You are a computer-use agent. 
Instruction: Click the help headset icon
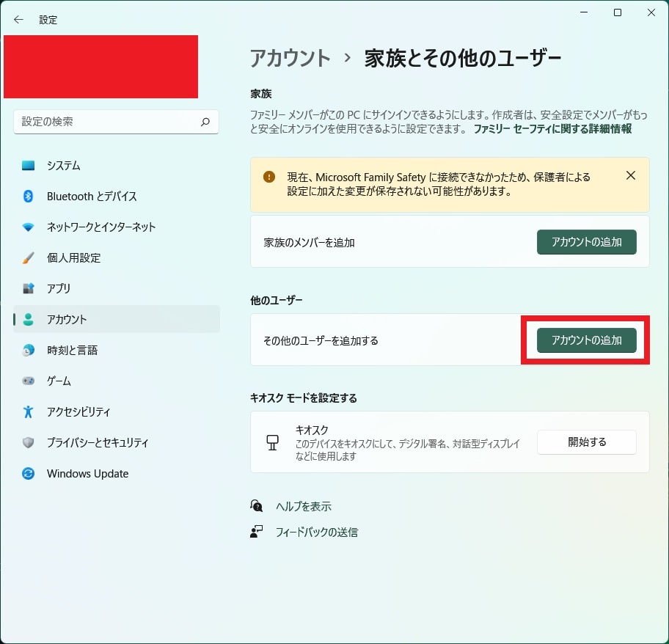coord(257,506)
